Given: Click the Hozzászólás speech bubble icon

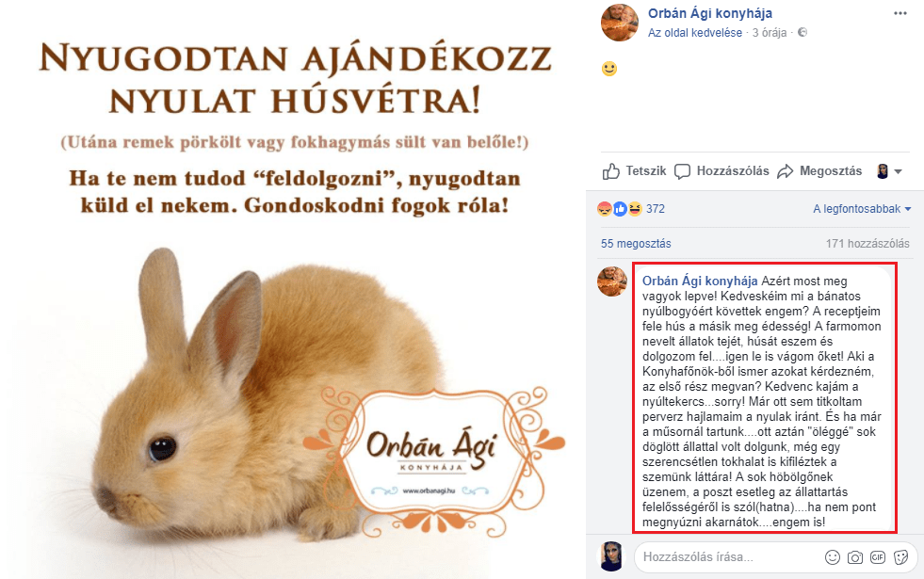Looking at the screenshot, I should (x=682, y=171).
